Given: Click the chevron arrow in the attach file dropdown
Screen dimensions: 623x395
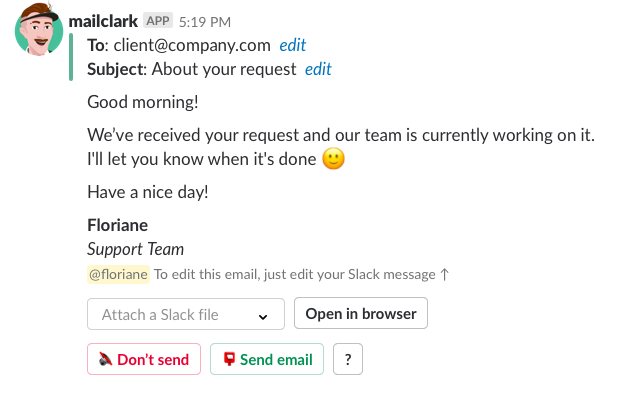Looking at the screenshot, I should pyautogui.click(x=263, y=316).
